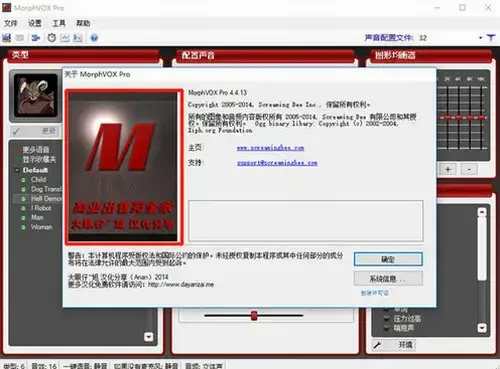The height and width of the screenshot is (369, 500).
Task: Click the blue speaker toolbar icon
Action: coord(35,38)
